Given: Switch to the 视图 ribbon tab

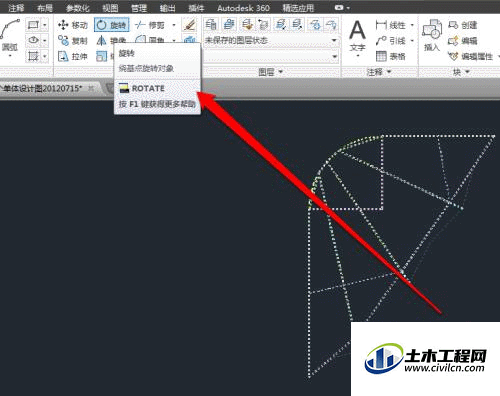Looking at the screenshot, I should [110, 8].
